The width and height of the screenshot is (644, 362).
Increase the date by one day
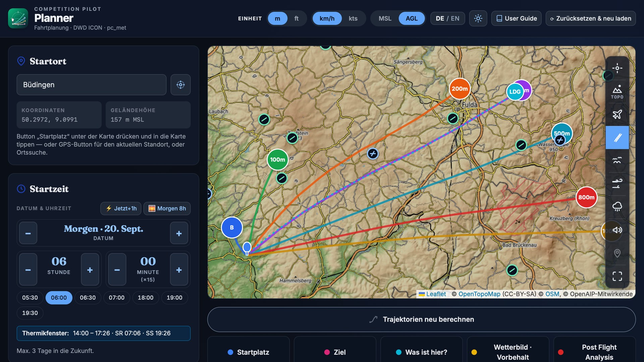click(x=179, y=233)
